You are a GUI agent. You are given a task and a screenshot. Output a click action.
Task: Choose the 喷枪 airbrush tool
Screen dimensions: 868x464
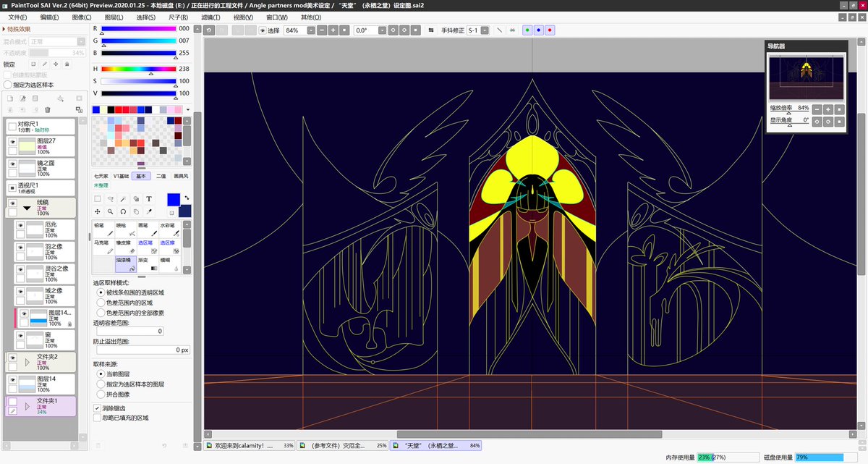pyautogui.click(x=124, y=229)
